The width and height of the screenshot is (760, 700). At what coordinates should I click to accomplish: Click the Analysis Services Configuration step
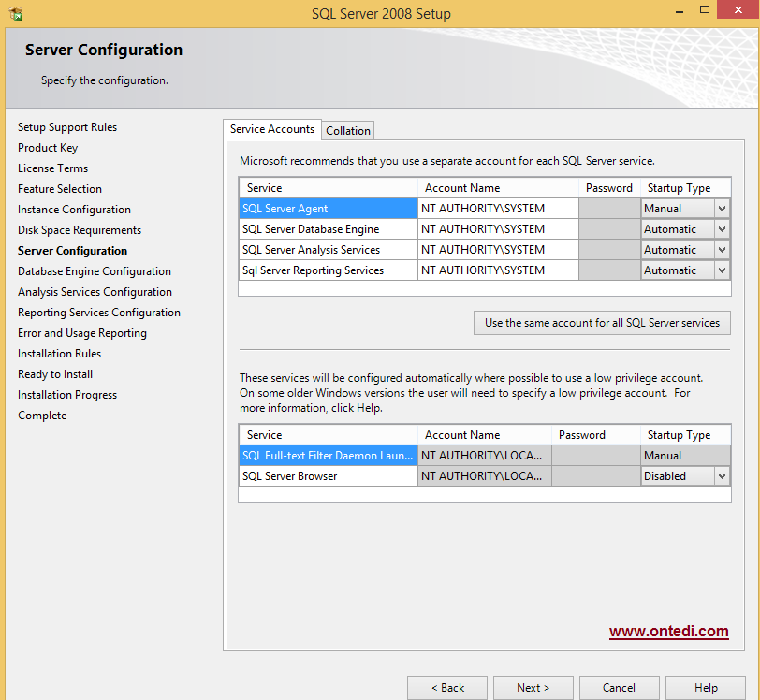(x=95, y=292)
